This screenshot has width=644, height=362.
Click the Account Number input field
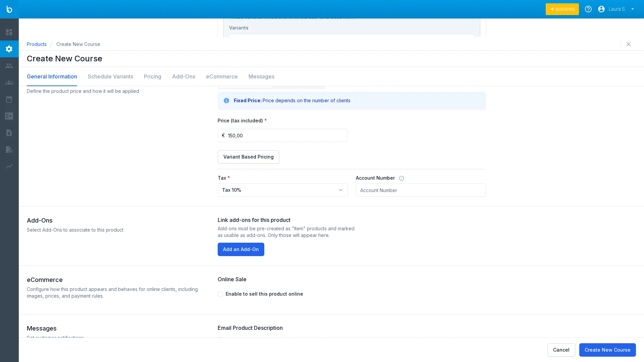pyautogui.click(x=420, y=190)
